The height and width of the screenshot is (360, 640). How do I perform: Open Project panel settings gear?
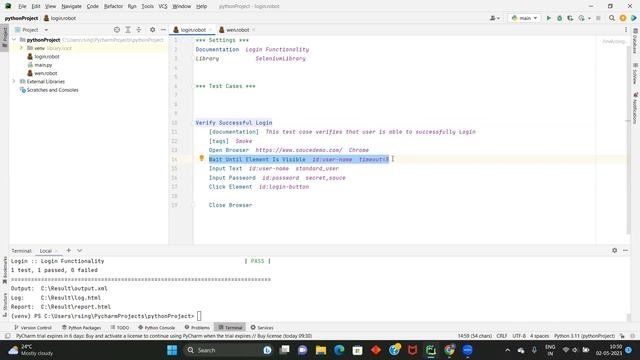coord(152,30)
